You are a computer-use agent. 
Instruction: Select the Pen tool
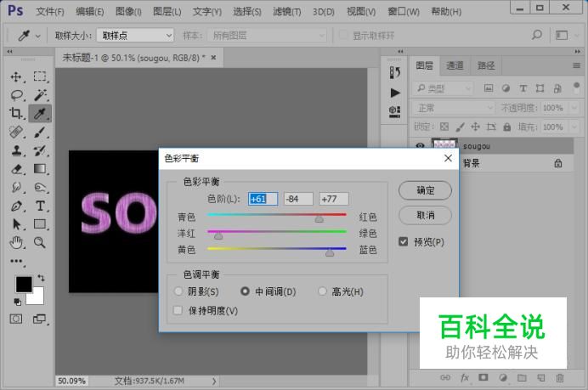16,206
